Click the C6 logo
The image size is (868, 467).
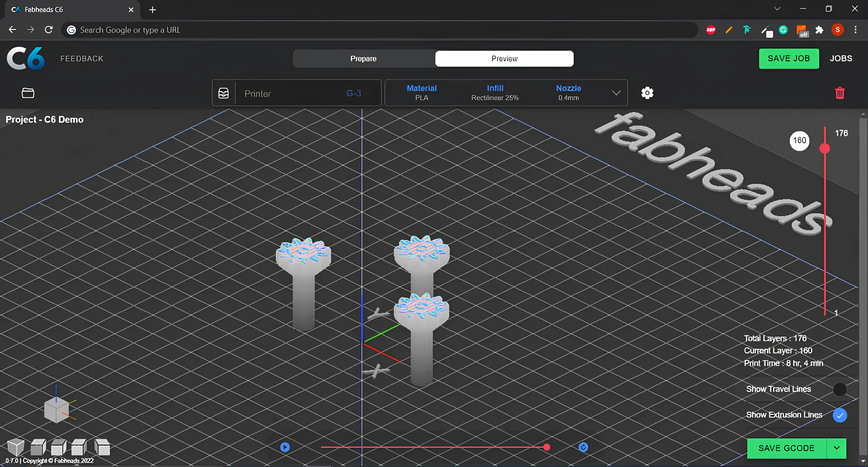point(26,58)
